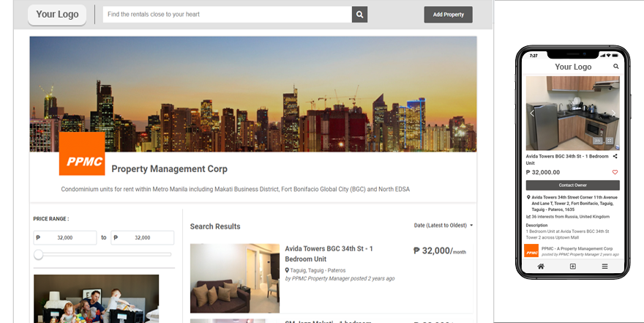Click the Your Logo button in the header
This screenshot has height=323, width=644.
coord(57,15)
